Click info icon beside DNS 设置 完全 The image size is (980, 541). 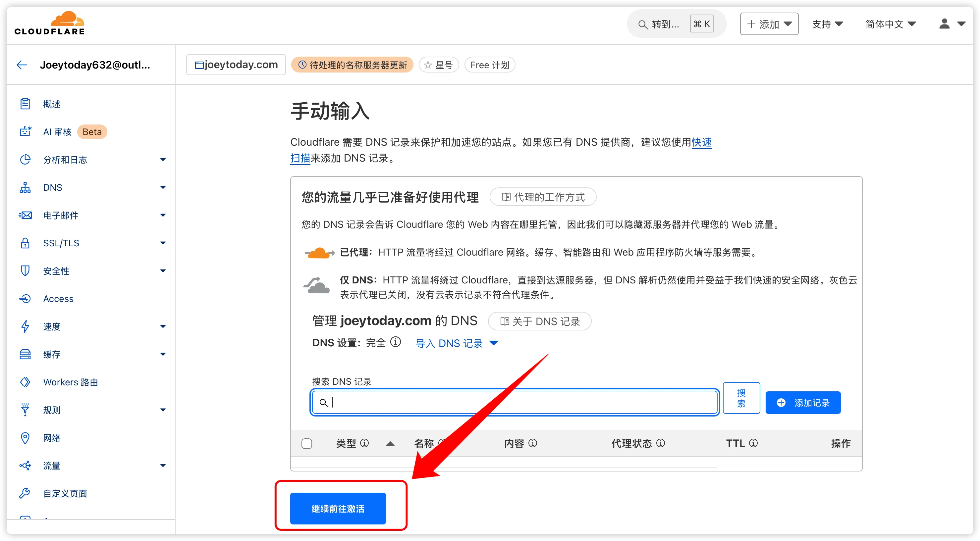(x=396, y=342)
